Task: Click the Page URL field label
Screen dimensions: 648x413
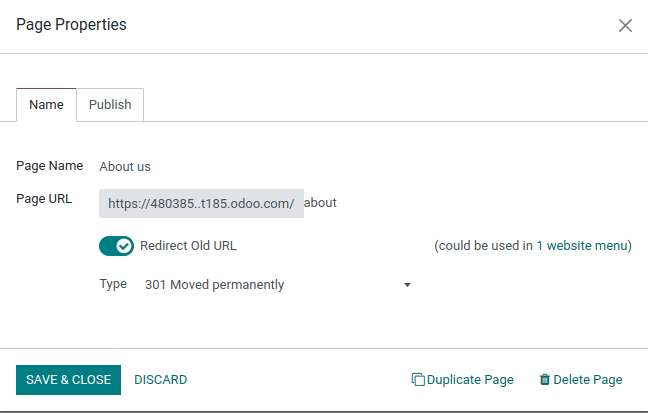Action: coord(44,198)
